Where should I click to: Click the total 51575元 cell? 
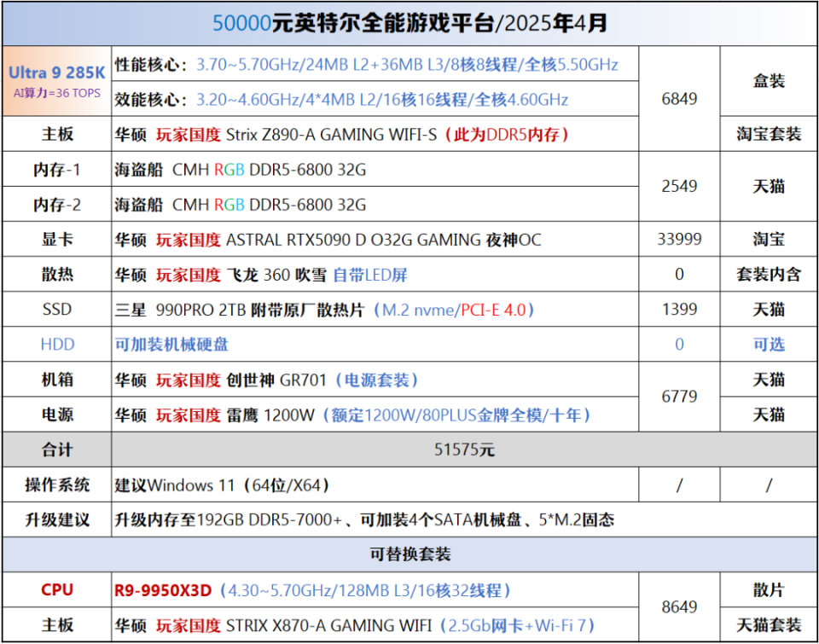(x=464, y=450)
